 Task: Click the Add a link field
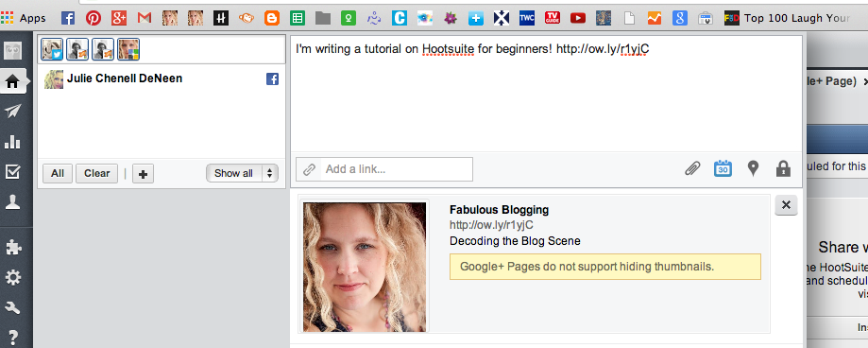[384, 169]
